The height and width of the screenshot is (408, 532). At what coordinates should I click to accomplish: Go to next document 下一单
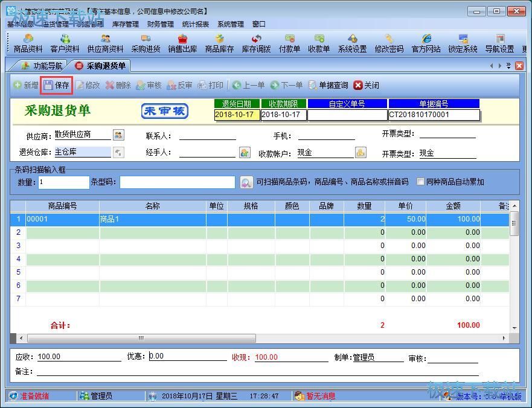(286, 85)
